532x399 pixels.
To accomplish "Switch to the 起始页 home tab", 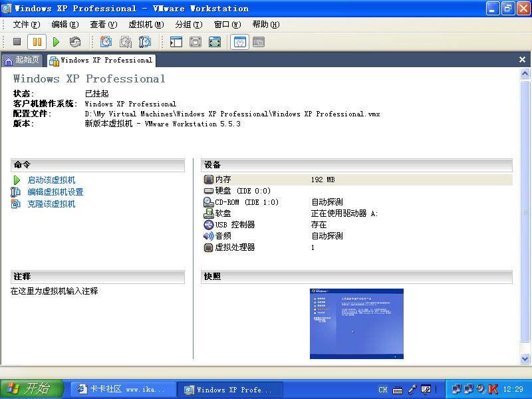I will click(23, 60).
